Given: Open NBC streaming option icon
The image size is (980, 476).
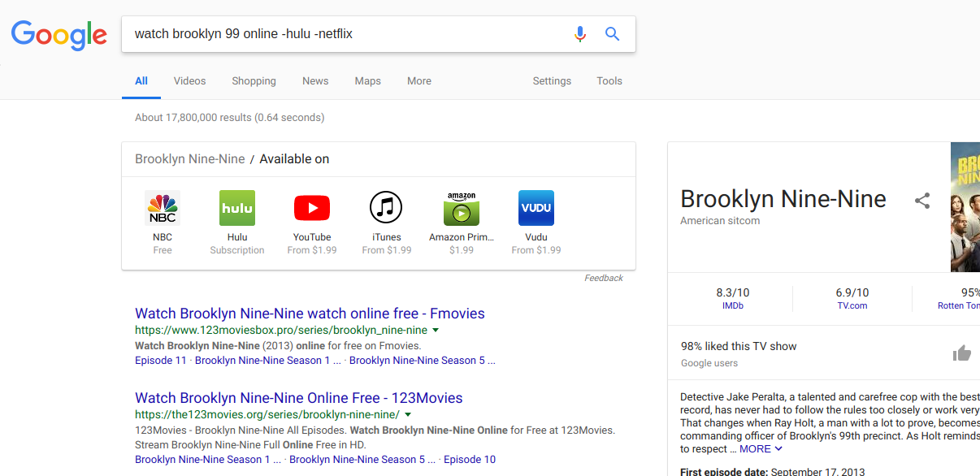Looking at the screenshot, I should coord(163,208).
